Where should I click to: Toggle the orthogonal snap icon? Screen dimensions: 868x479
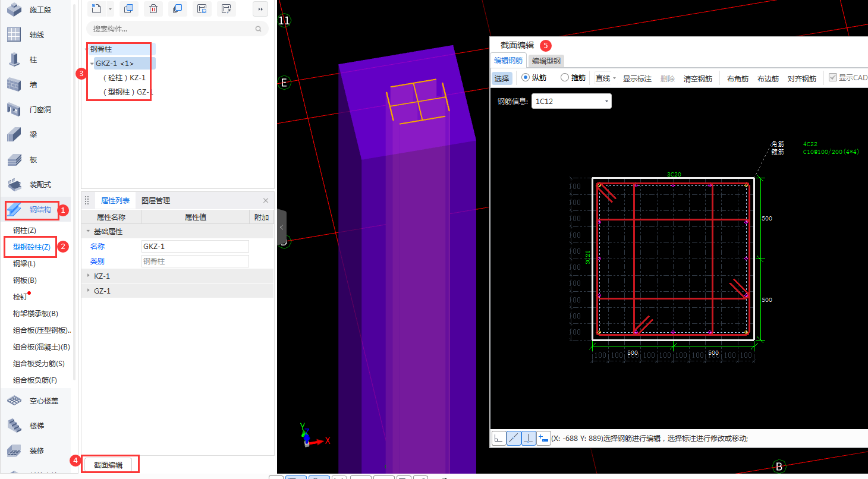coord(499,439)
